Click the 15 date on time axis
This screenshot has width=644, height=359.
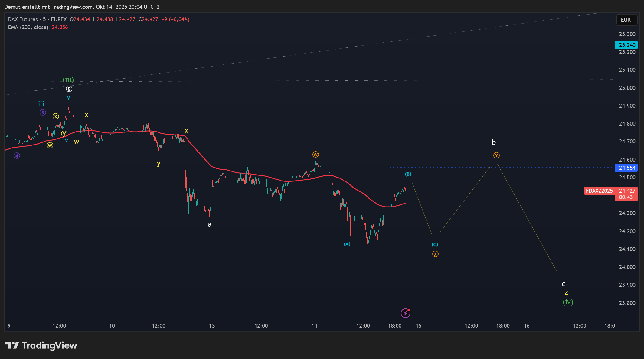point(418,326)
